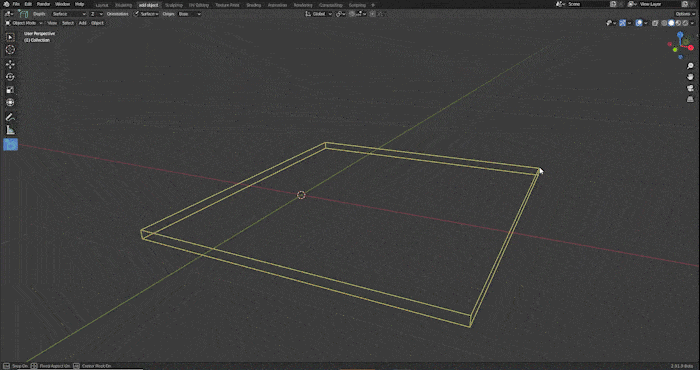This screenshot has height=370, width=700.
Task: Open the Options popover button
Action: click(685, 14)
